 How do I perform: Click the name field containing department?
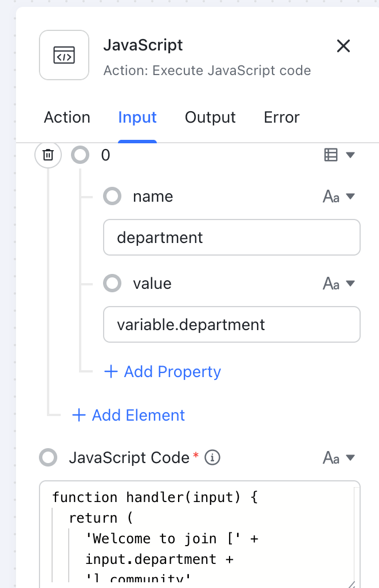point(231,237)
